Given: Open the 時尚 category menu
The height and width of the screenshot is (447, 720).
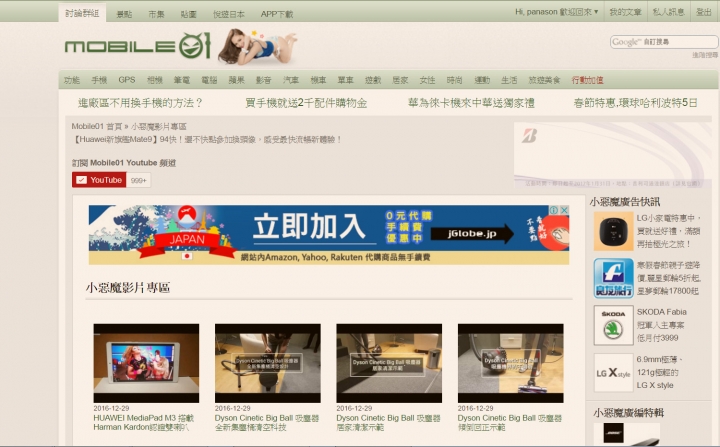Looking at the screenshot, I should pyautogui.click(x=455, y=80).
